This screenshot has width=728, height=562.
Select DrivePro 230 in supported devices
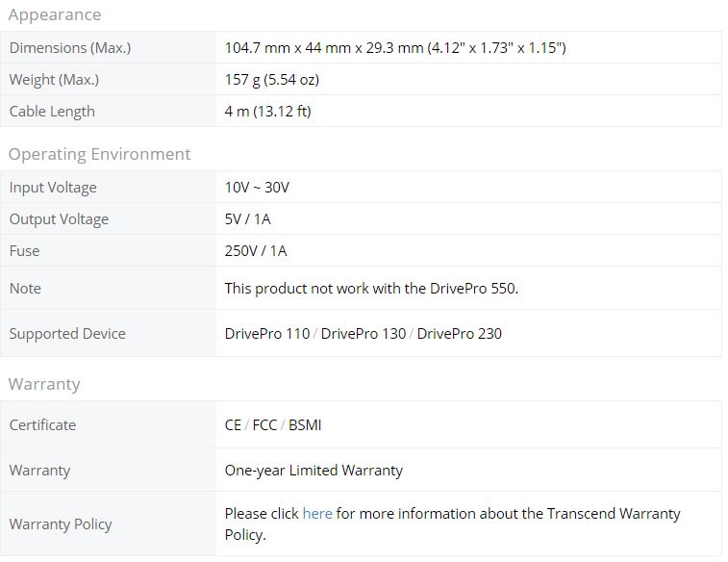(x=459, y=334)
